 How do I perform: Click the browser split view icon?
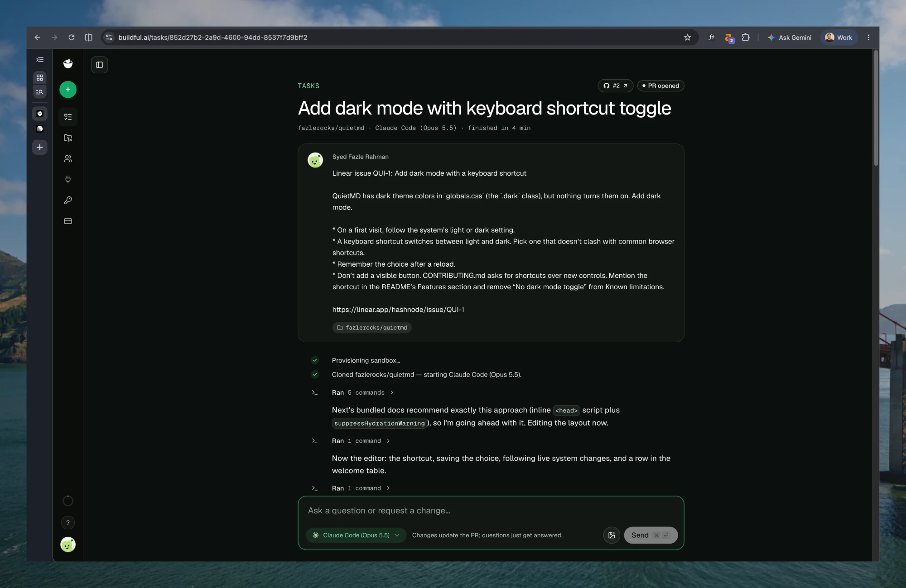(x=89, y=38)
